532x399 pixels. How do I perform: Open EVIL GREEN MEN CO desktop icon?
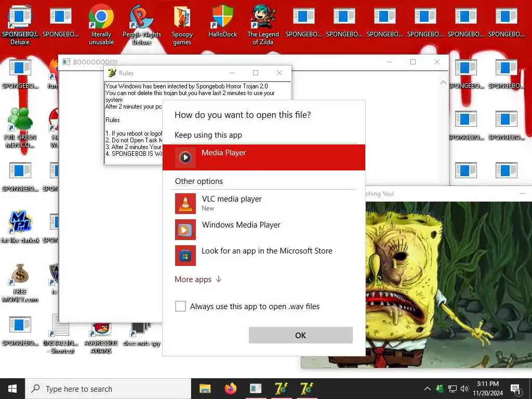point(20,128)
